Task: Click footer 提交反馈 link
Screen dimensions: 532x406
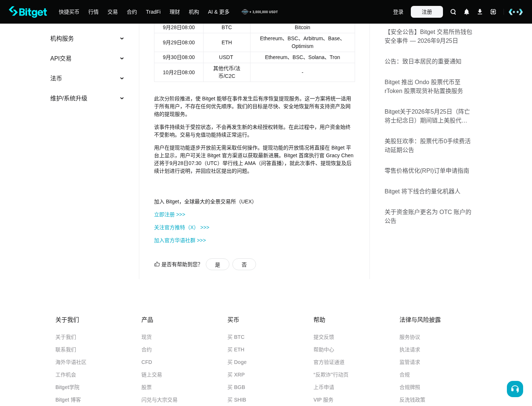Action: tap(324, 337)
